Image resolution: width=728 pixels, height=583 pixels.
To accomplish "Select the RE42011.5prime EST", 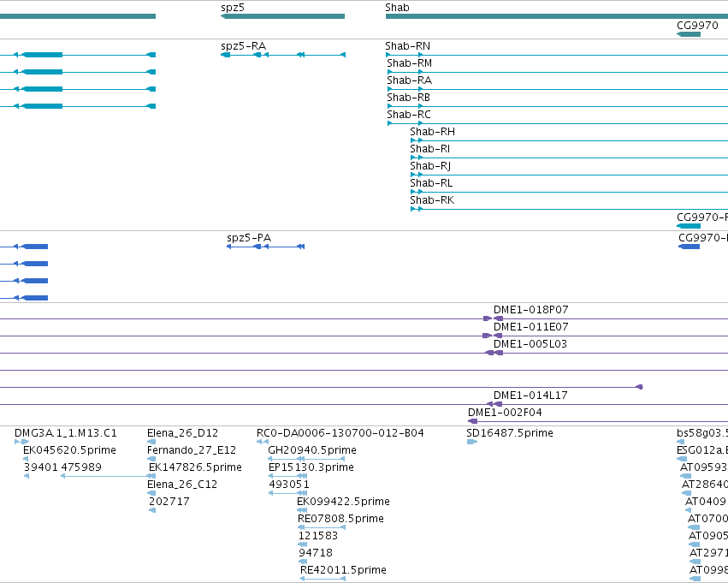I will pos(343,571).
